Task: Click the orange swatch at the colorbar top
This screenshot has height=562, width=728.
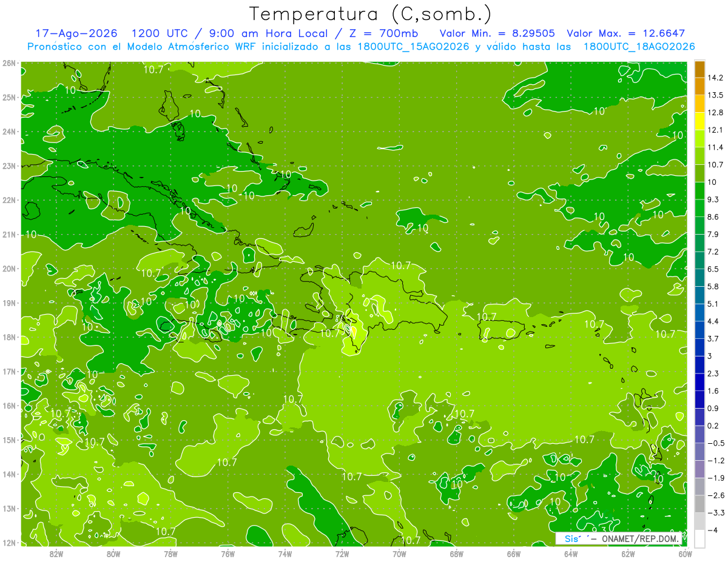Action: pyautogui.click(x=699, y=69)
